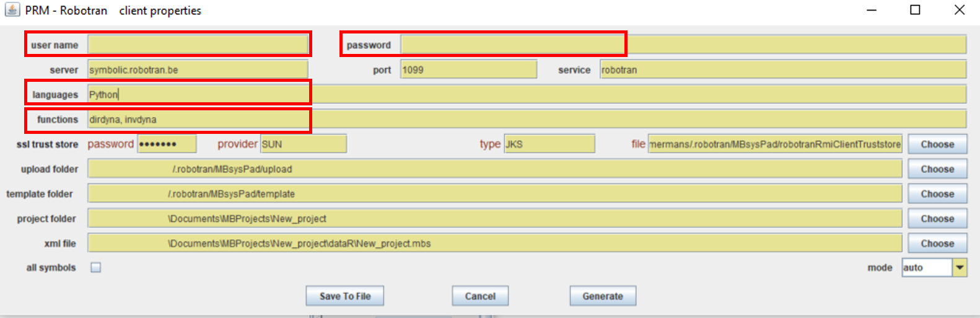Click Choose for the xml file
The width and height of the screenshot is (980, 318).
[x=937, y=243]
